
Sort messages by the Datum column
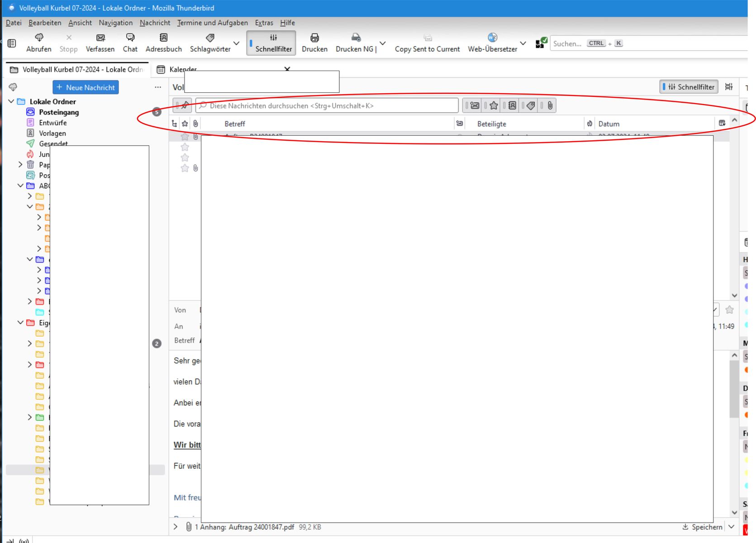(x=609, y=124)
